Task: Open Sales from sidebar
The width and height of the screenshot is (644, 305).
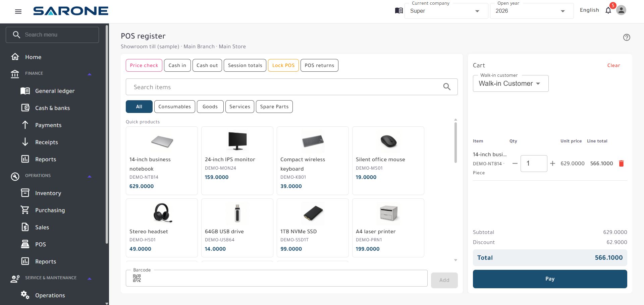Action: [42, 227]
